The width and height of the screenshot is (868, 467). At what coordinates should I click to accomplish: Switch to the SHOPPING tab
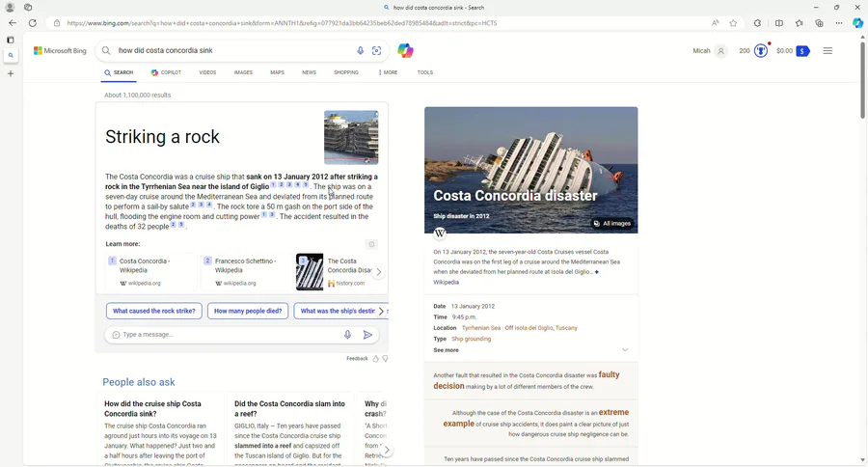coord(346,72)
